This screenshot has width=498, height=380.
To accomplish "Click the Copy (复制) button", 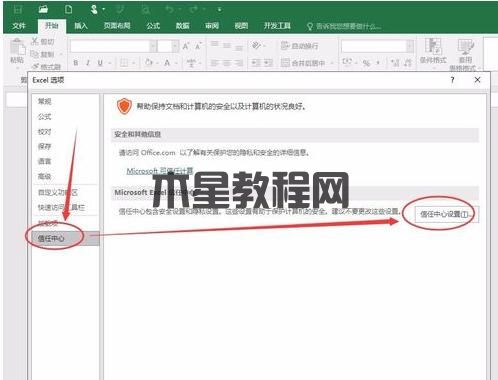I will tap(43, 54).
